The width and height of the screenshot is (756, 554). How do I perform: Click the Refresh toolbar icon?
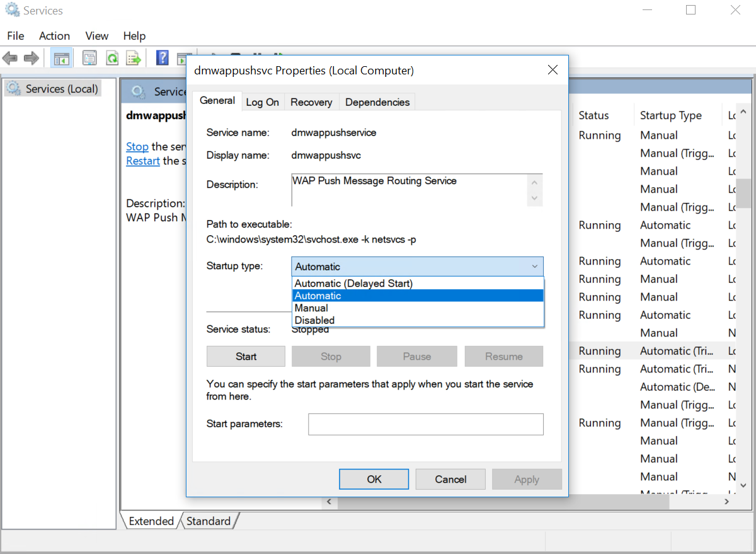pos(112,59)
